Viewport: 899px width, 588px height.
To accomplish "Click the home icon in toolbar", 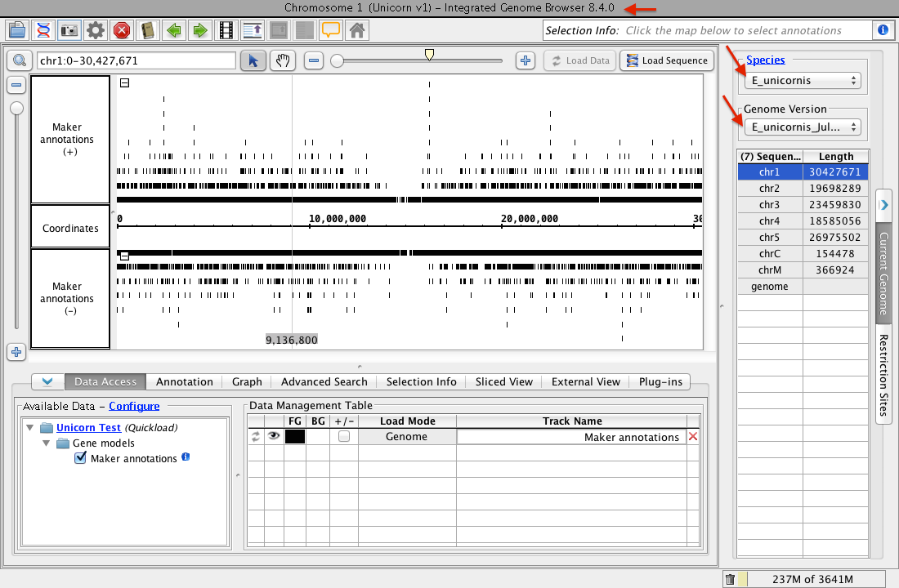I will 356,31.
